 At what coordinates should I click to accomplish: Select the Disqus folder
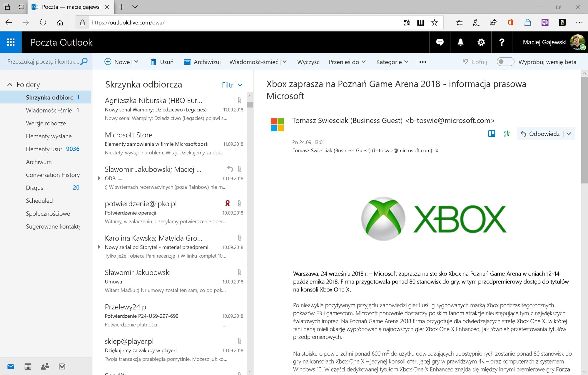[x=46, y=188]
